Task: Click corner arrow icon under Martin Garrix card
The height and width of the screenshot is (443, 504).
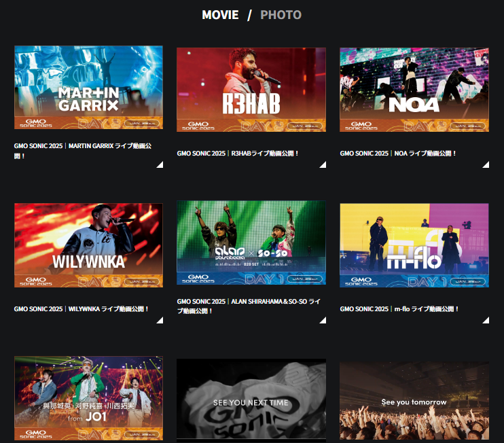Action: coord(160,164)
